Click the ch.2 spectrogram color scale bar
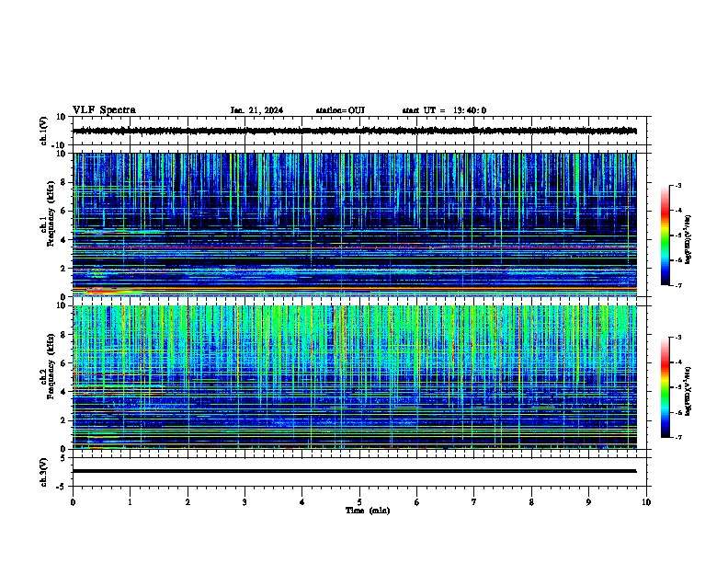 pos(665,387)
